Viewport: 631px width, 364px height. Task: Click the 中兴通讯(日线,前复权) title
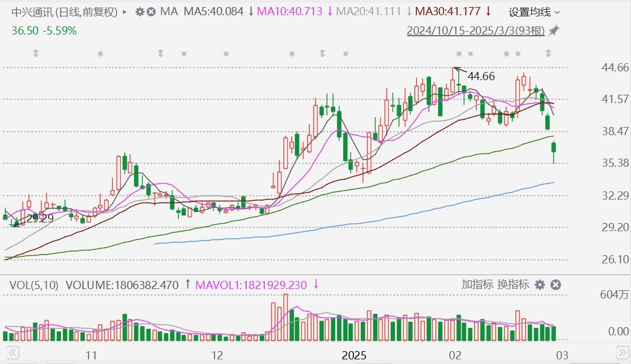(64, 12)
